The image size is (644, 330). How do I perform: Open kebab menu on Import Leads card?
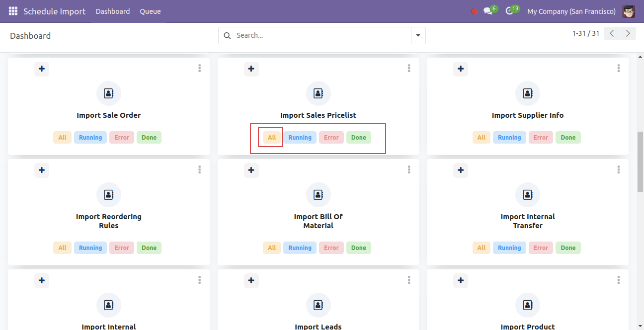coord(409,280)
